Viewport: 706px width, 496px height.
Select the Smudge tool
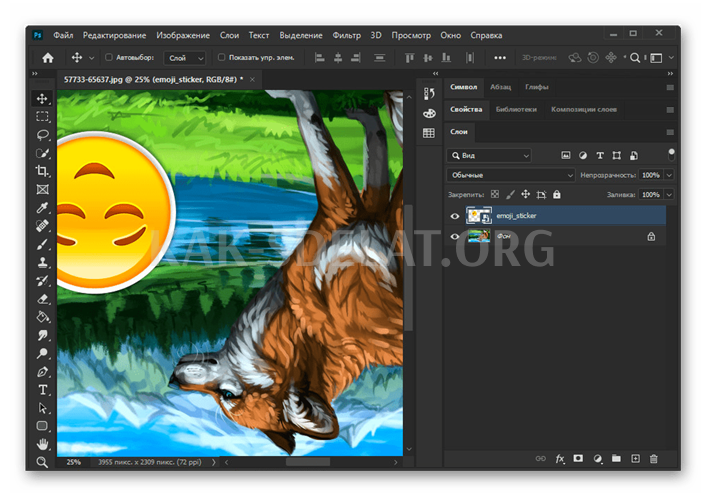pos(42,335)
